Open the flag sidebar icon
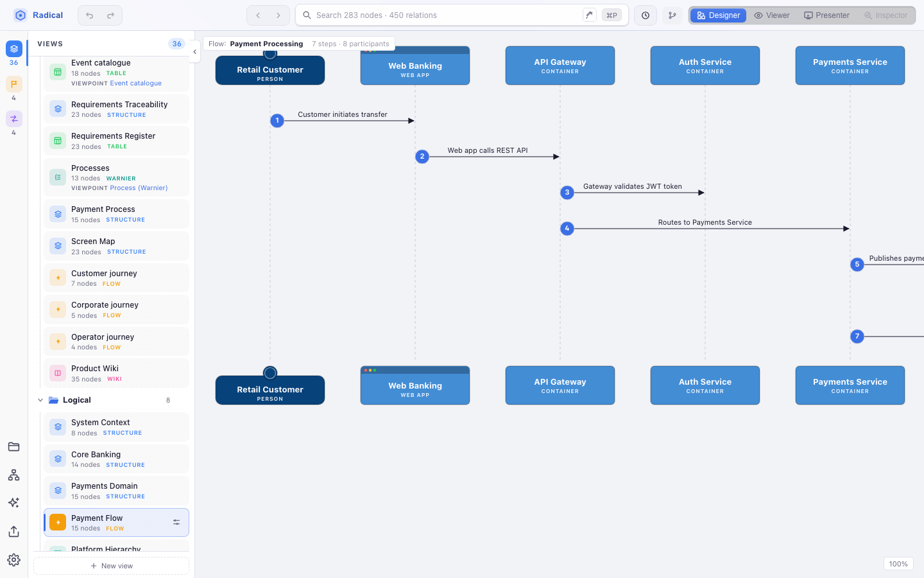 (x=14, y=84)
